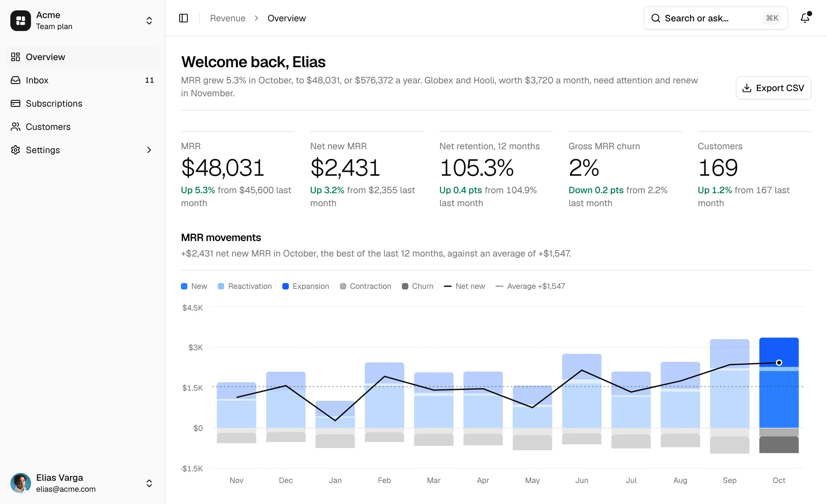The image size is (827, 504).
Task: Click the Revenue breadcrumb link
Action: 227,18
